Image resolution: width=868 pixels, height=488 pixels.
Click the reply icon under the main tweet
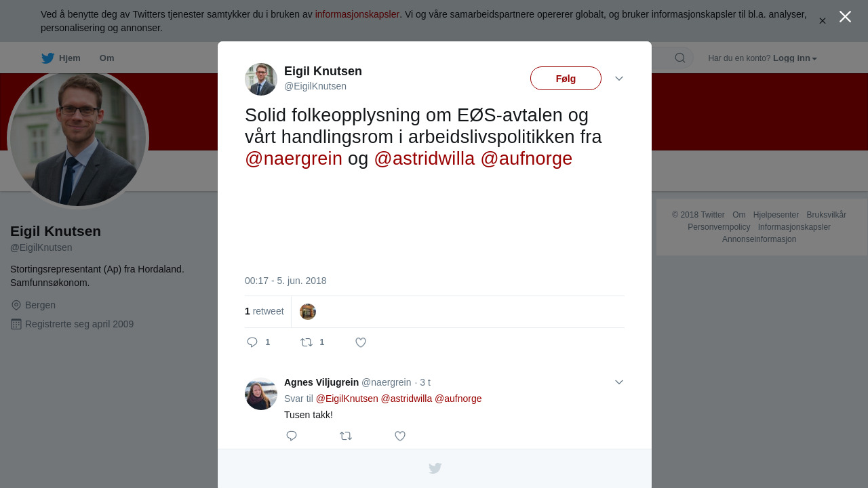(252, 342)
